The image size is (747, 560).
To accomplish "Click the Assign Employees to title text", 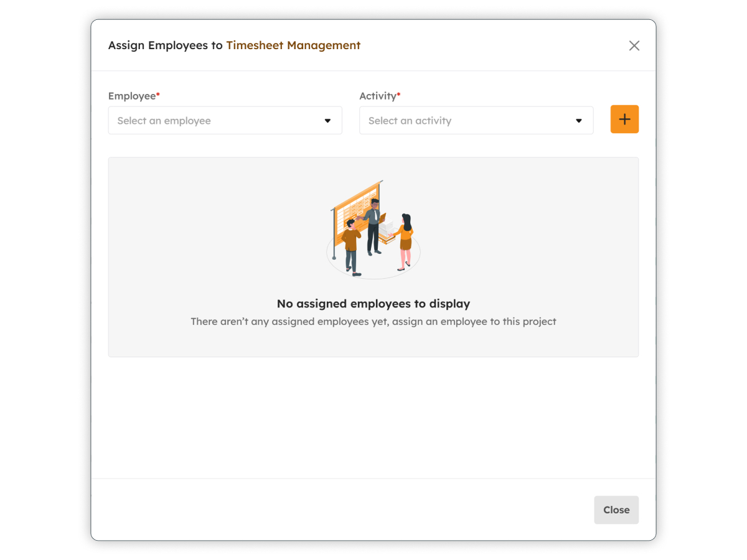I will click(x=166, y=45).
